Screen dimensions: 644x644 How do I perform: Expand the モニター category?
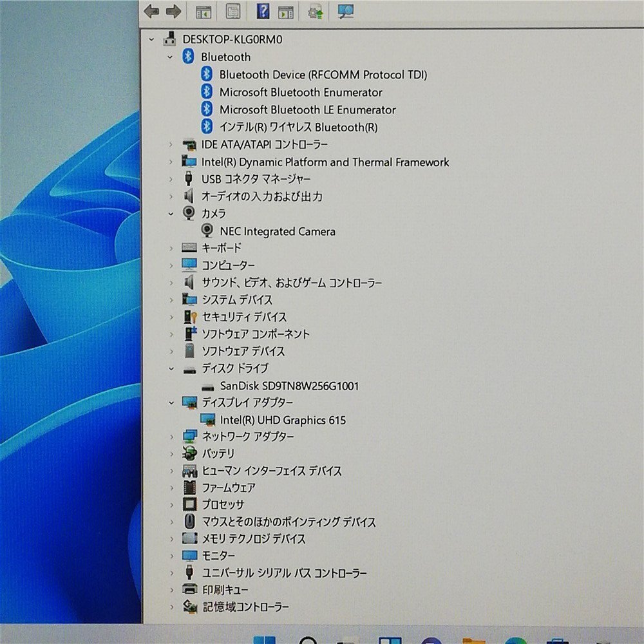(x=172, y=556)
